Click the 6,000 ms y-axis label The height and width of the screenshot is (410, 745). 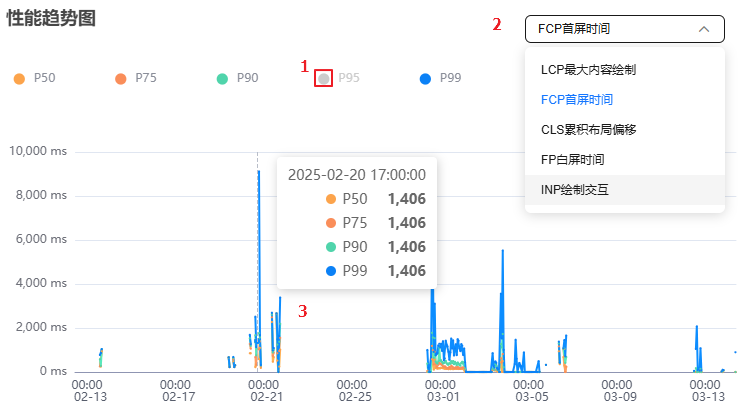pos(41,239)
